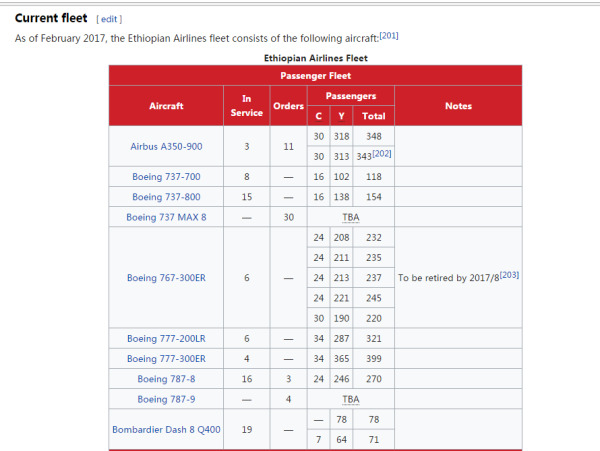This screenshot has width=600, height=451.
Task: Click In Service value 15 for Boeing 737-800
Action: [x=247, y=197]
